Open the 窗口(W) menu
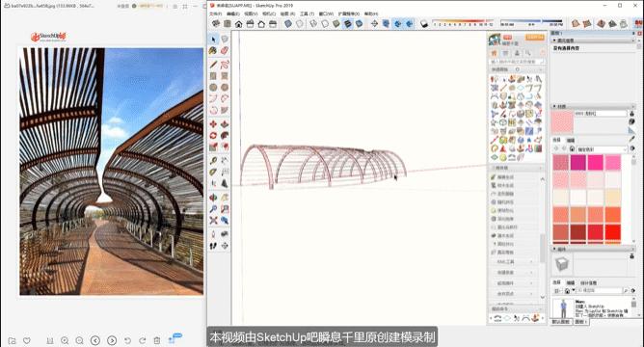The height and width of the screenshot is (347, 644). tap(326, 13)
